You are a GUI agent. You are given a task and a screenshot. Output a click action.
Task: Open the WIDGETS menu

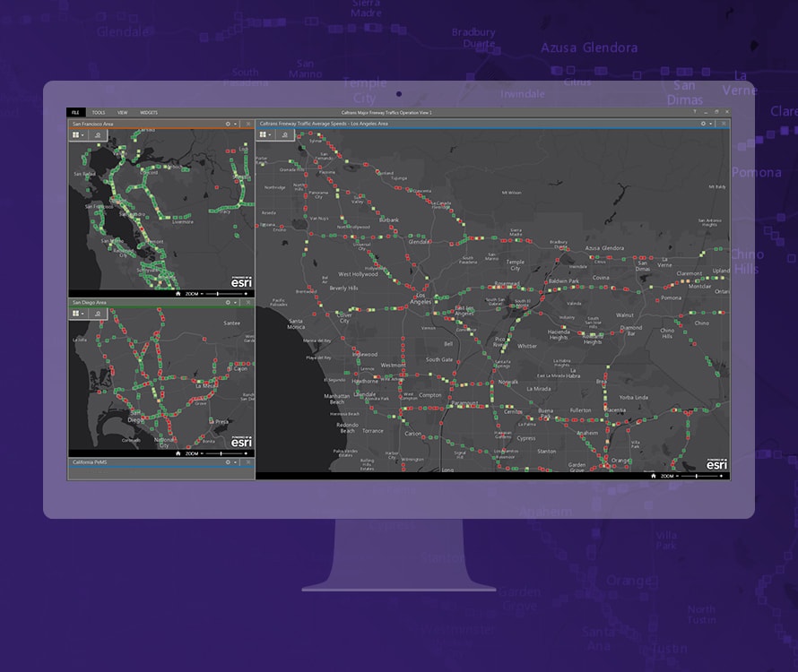point(149,112)
